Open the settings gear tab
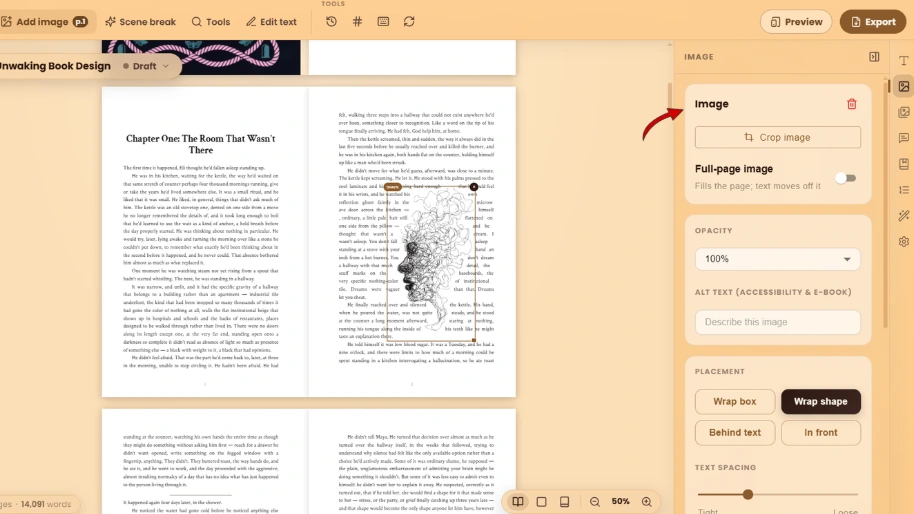This screenshot has height=514, width=914. coord(904,241)
